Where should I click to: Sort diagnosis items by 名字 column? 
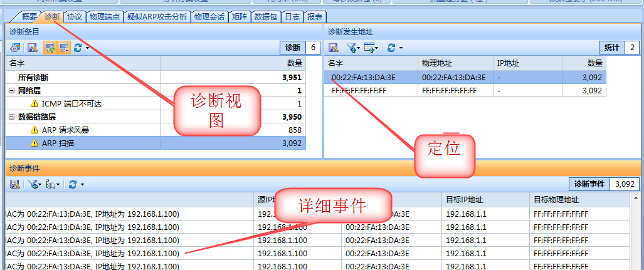click(83, 63)
